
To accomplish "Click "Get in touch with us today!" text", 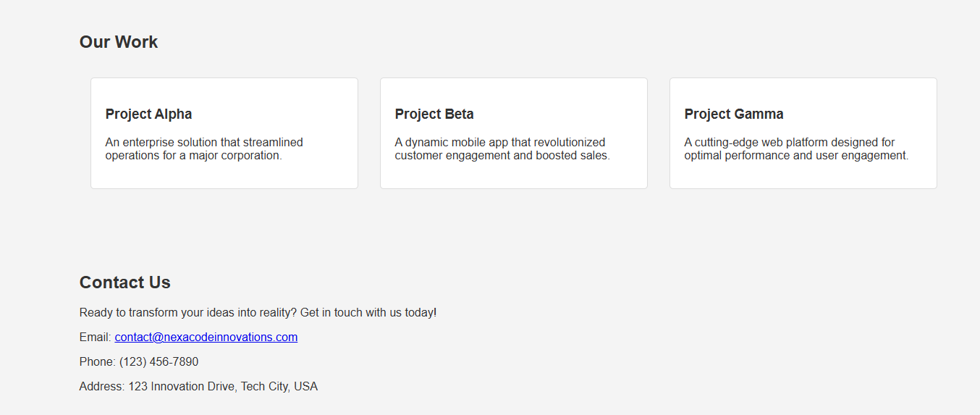I will point(368,313).
